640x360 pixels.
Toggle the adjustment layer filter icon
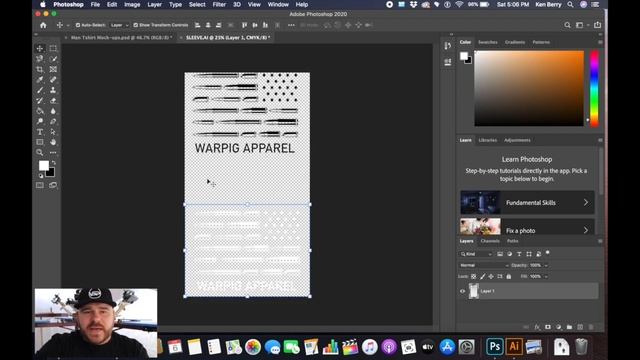(509, 254)
